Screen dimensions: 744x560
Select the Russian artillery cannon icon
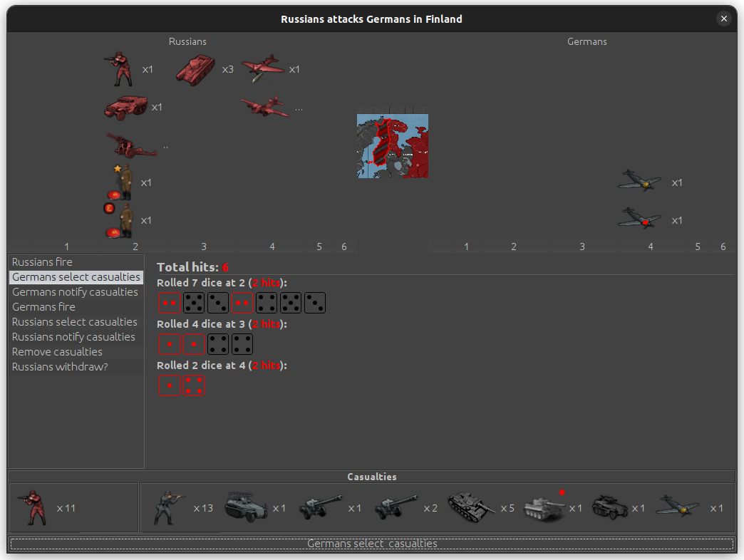[131, 145]
